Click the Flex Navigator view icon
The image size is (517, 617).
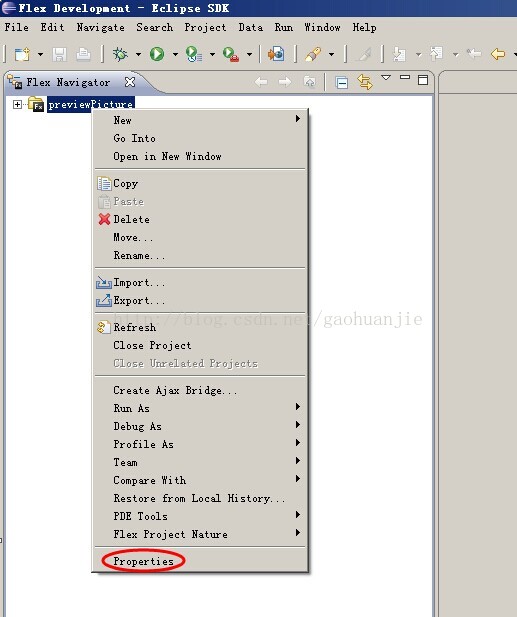[x=15, y=82]
